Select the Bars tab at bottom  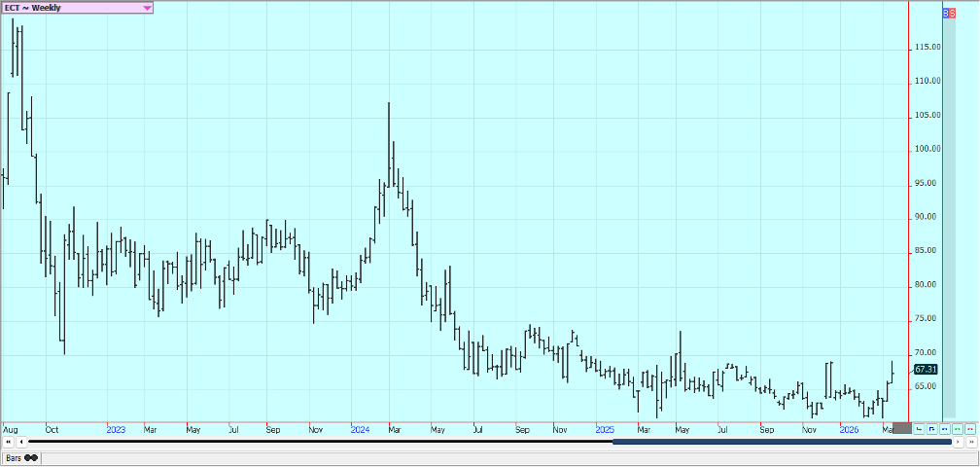coord(15,457)
